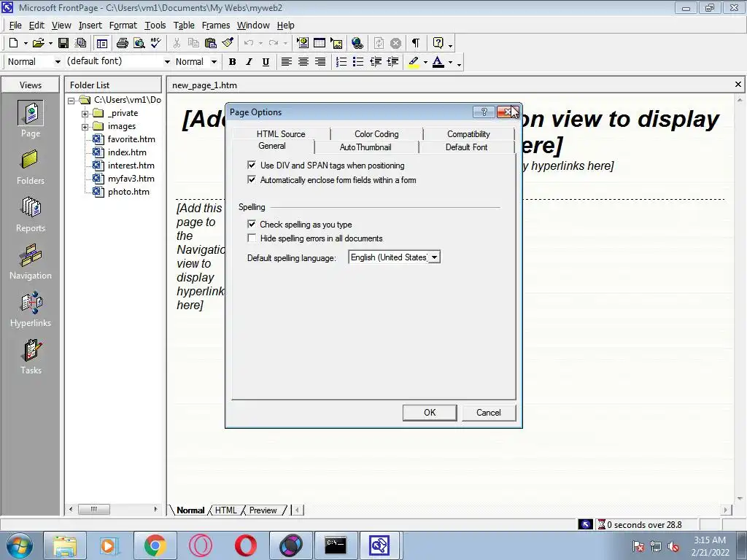747x560 pixels.
Task: Toggle Automatically enclose form fields checkbox
Action: click(x=252, y=180)
